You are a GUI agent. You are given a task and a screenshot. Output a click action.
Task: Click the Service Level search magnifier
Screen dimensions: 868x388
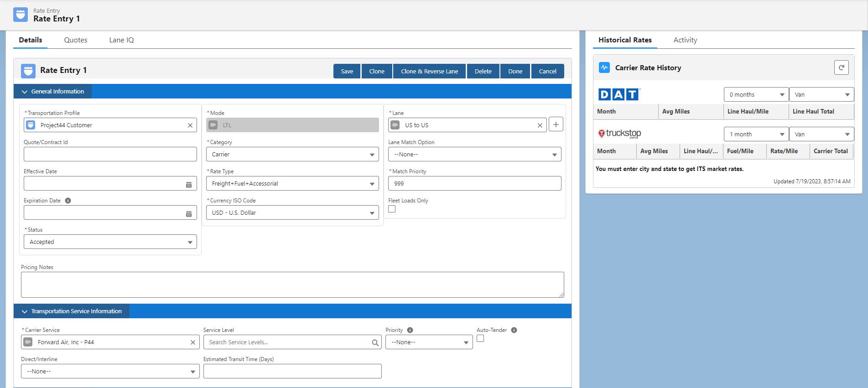pos(375,342)
